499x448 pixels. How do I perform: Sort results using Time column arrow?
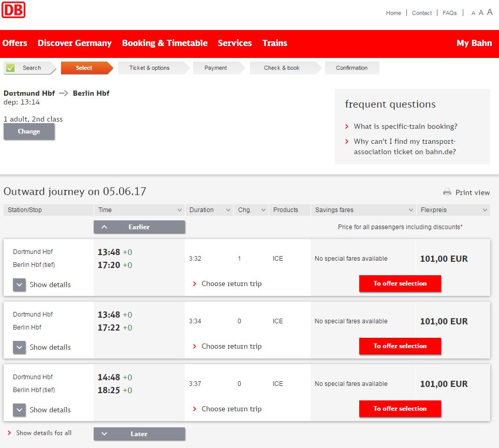click(180, 210)
